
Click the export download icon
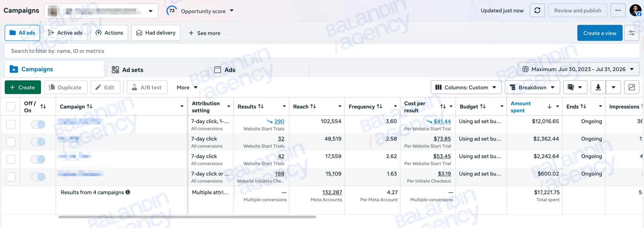[598, 87]
